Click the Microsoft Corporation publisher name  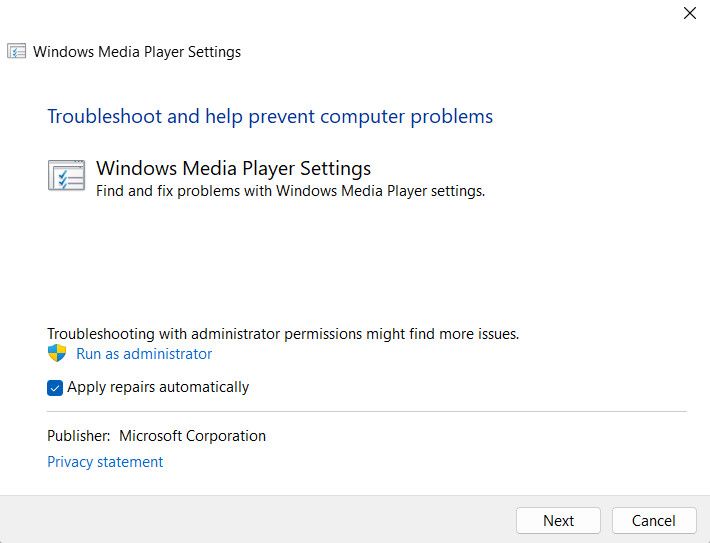point(192,436)
